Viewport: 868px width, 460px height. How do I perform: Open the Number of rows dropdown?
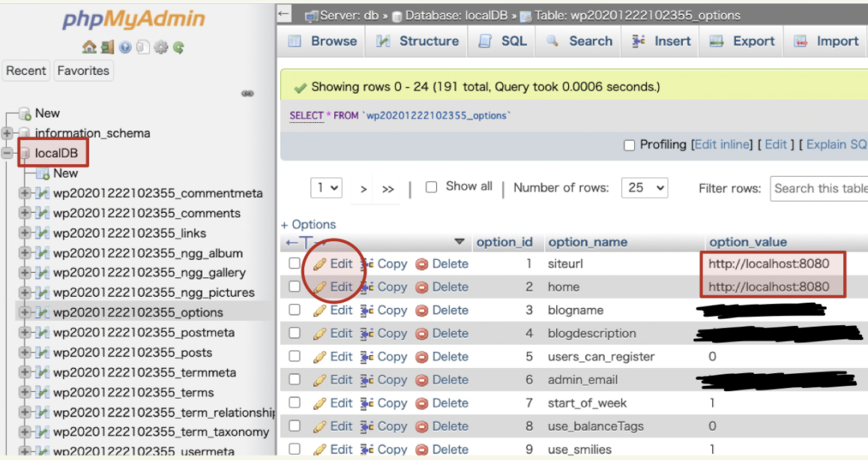645,188
